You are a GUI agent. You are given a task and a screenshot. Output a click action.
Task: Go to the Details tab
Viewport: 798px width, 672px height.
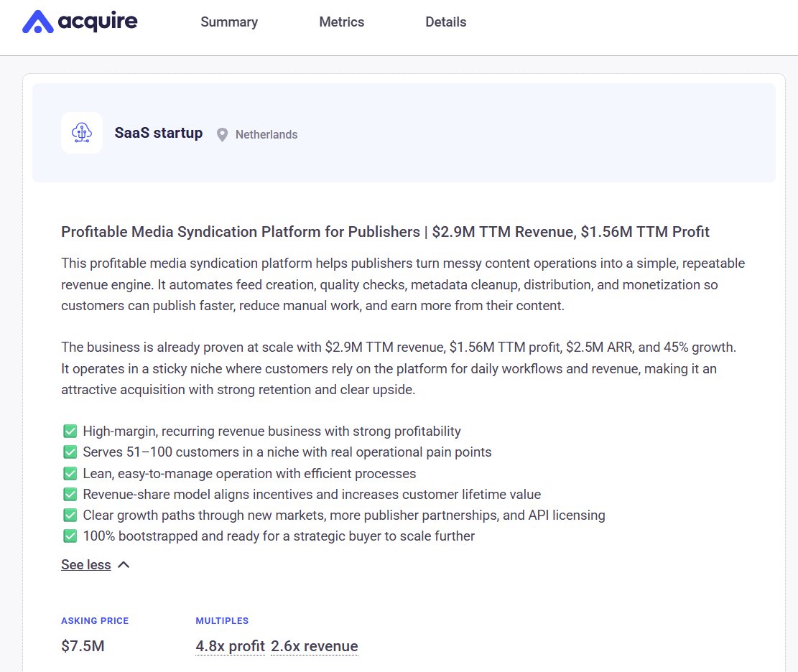[446, 22]
